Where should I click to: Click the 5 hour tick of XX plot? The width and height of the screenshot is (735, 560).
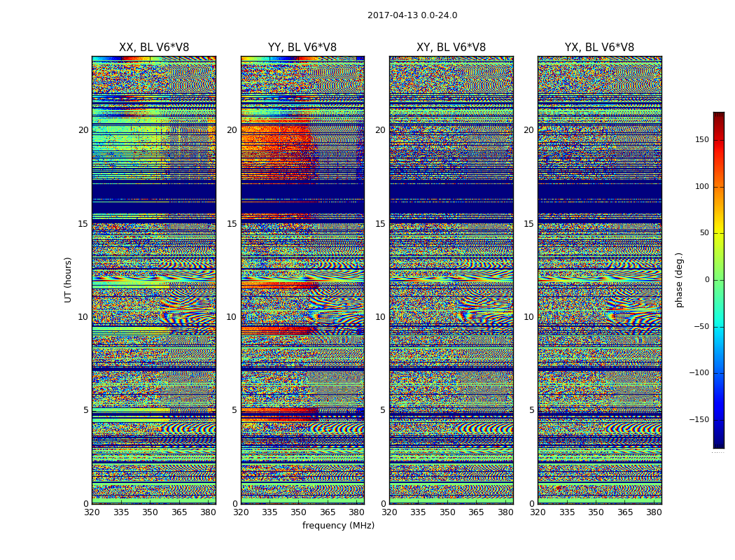tap(85, 410)
